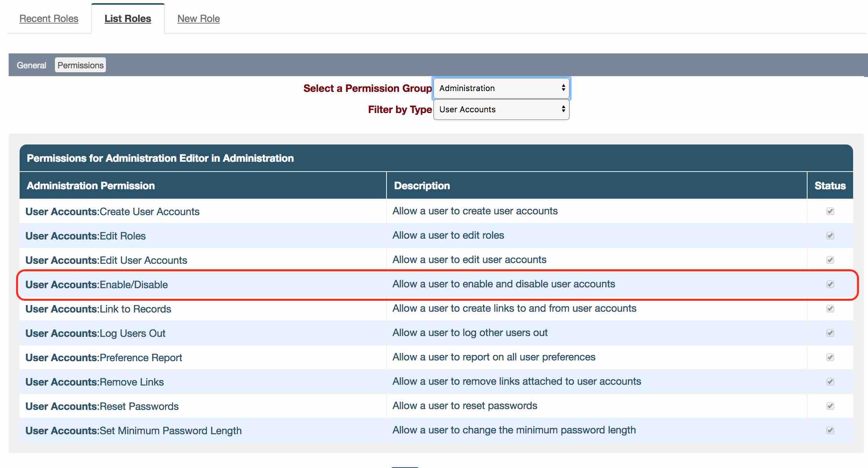The height and width of the screenshot is (468, 868).
Task: Select the List Roles tab
Action: tap(128, 18)
